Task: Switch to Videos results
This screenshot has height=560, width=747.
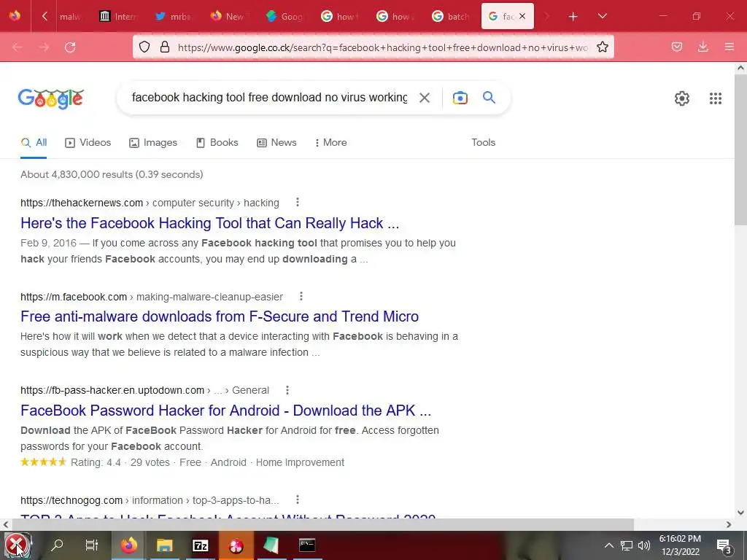Action: pos(88,142)
